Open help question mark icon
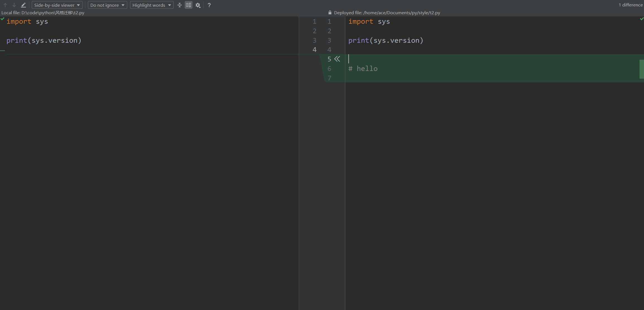This screenshot has height=310, width=644. pyautogui.click(x=209, y=5)
